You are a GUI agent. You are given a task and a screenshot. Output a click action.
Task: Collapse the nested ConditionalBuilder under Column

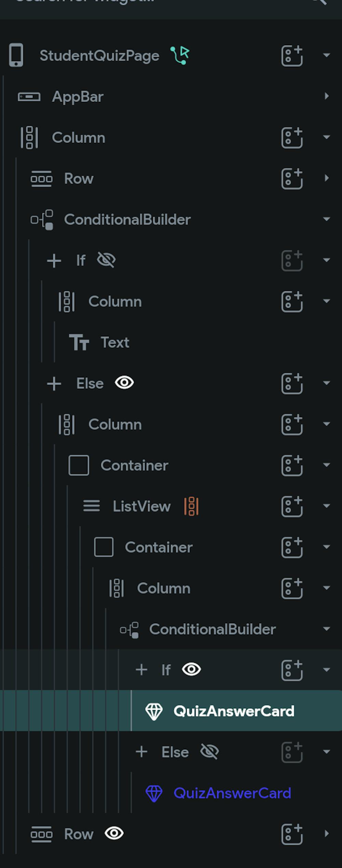click(x=327, y=629)
